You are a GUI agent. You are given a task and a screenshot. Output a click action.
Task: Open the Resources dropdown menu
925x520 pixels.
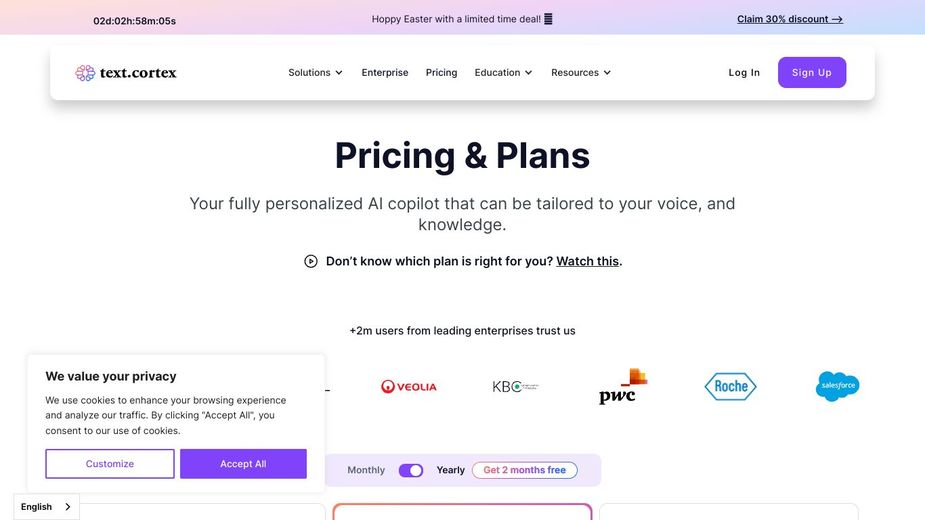(x=581, y=73)
